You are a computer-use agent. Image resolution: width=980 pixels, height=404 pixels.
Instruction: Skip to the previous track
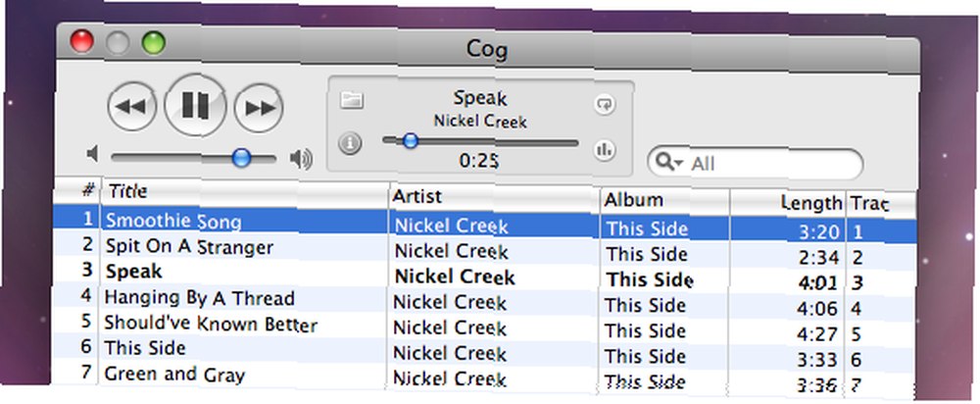132,108
